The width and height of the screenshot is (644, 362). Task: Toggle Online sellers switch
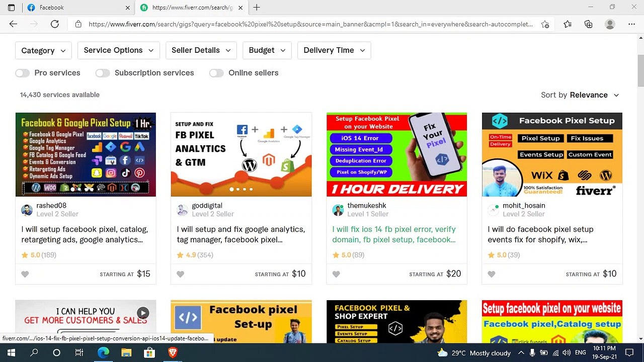point(216,73)
